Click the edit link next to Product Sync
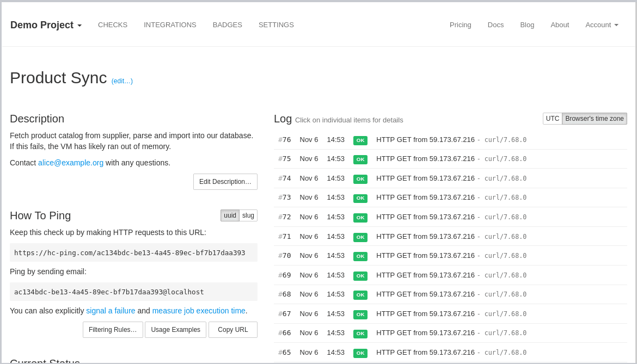Screen dimensions: 637x364 point(122,81)
